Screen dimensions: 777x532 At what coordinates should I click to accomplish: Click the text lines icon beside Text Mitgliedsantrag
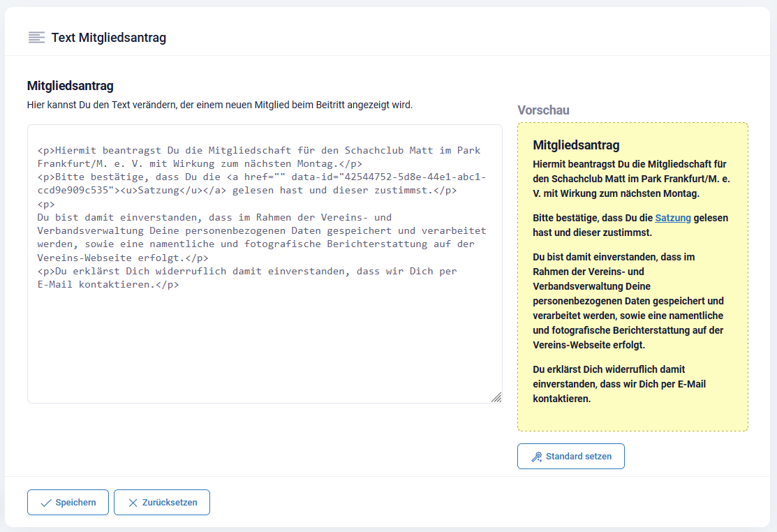pyautogui.click(x=36, y=38)
